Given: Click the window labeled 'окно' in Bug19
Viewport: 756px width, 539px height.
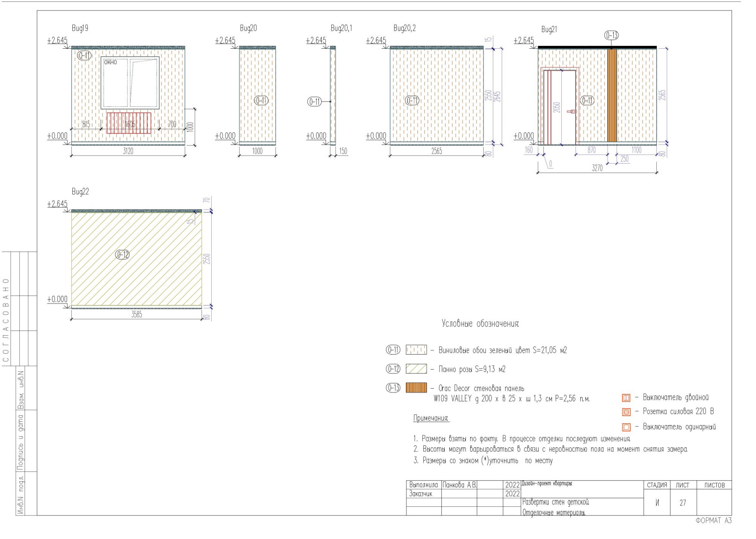Looking at the screenshot, I should point(130,83).
